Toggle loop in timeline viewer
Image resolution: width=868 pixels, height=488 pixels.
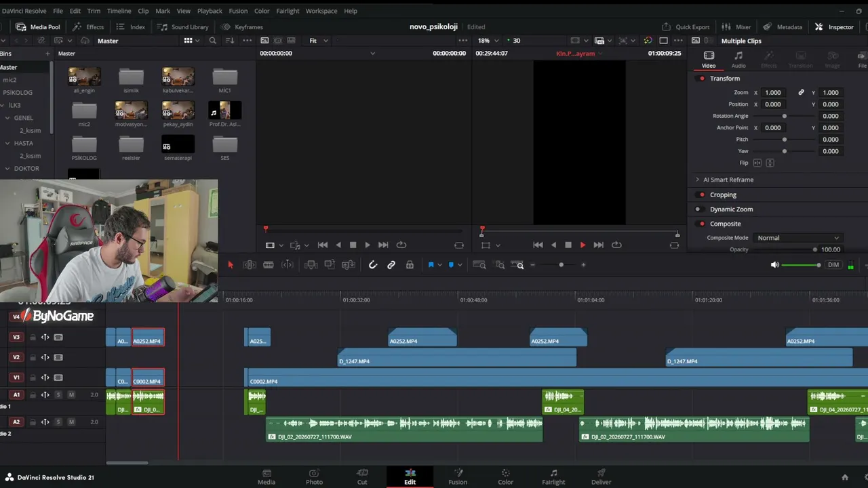[616, 245]
